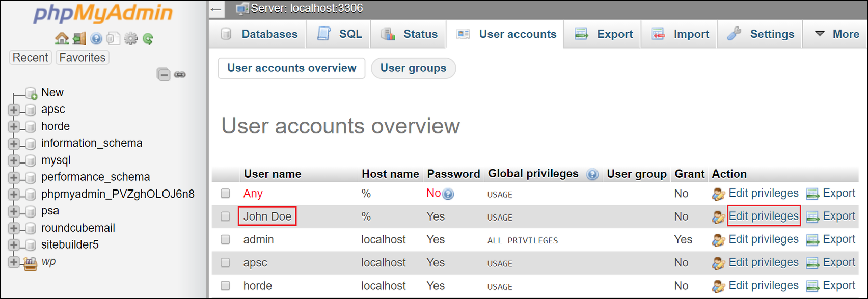
Task: Open the More tab dropdown
Action: pos(836,34)
